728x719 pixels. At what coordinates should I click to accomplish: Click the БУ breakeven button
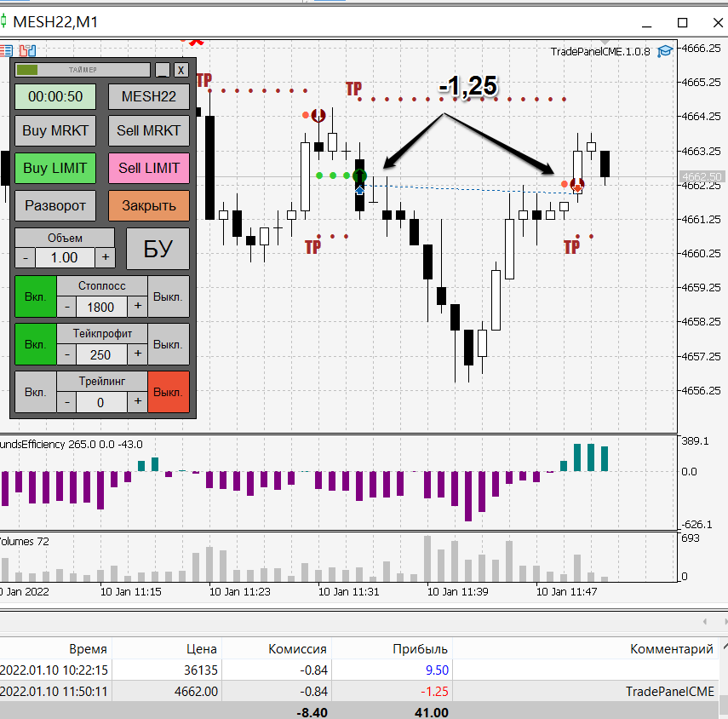(158, 249)
